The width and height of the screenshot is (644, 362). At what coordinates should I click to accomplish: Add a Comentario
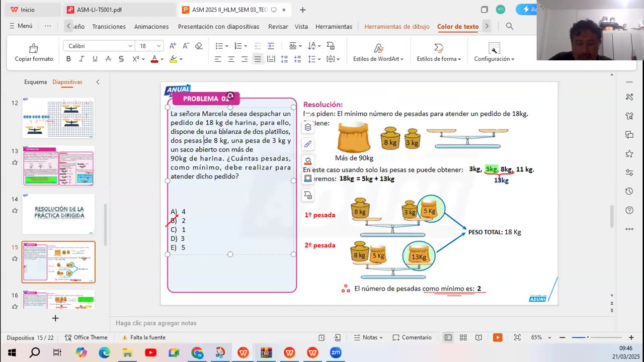pyautogui.click(x=412, y=338)
